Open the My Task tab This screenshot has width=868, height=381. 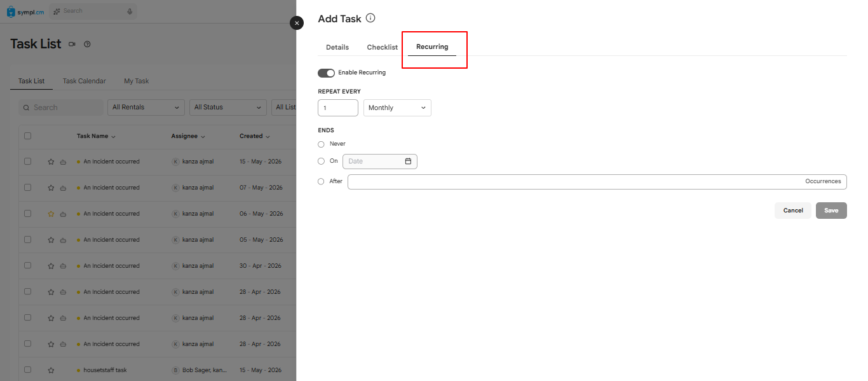click(x=137, y=81)
